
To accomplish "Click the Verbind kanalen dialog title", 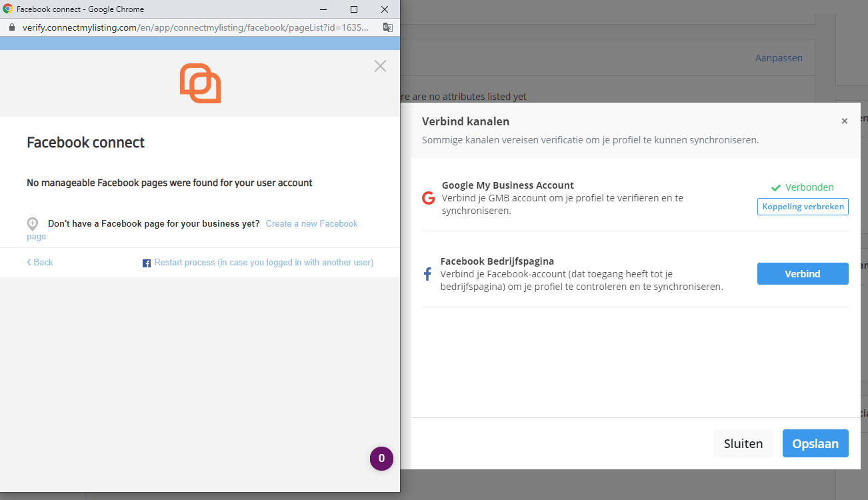I will [466, 121].
